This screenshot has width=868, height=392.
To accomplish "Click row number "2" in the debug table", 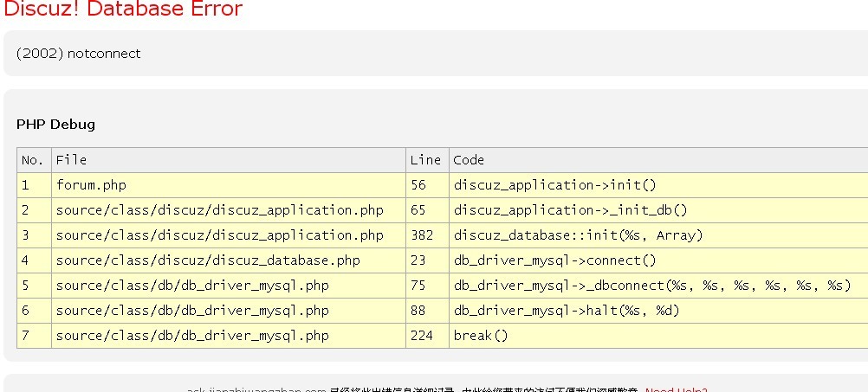I will [34, 210].
